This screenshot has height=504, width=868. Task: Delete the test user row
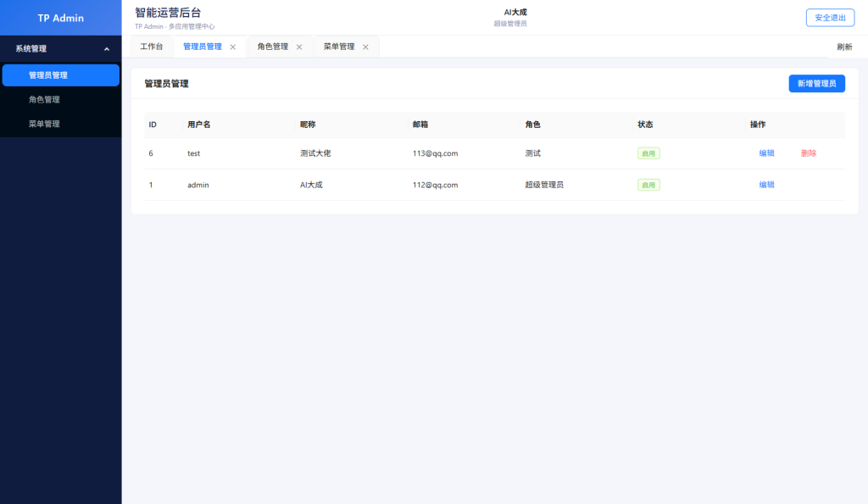pos(808,153)
